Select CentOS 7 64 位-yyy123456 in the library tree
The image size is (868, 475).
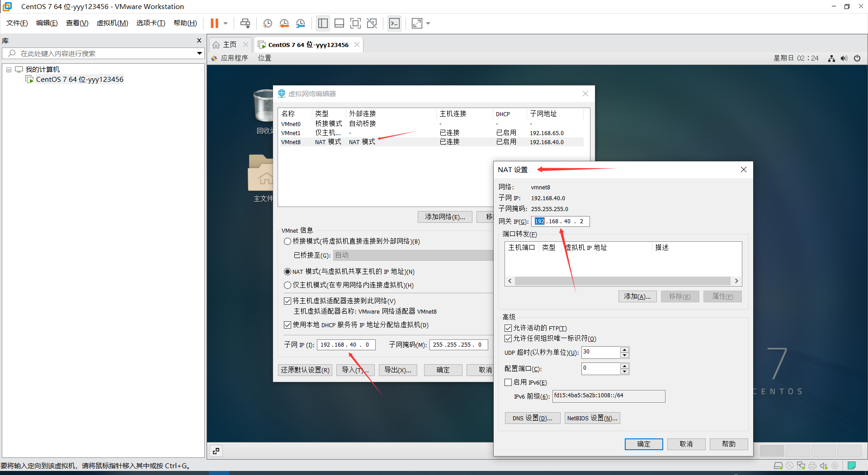pyautogui.click(x=80, y=80)
